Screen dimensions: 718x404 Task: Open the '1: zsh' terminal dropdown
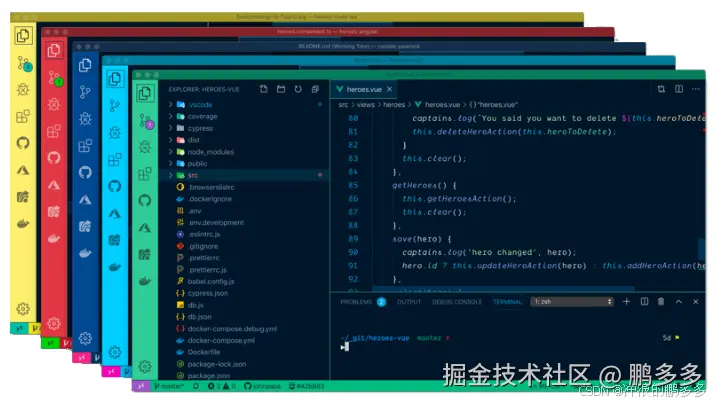570,301
